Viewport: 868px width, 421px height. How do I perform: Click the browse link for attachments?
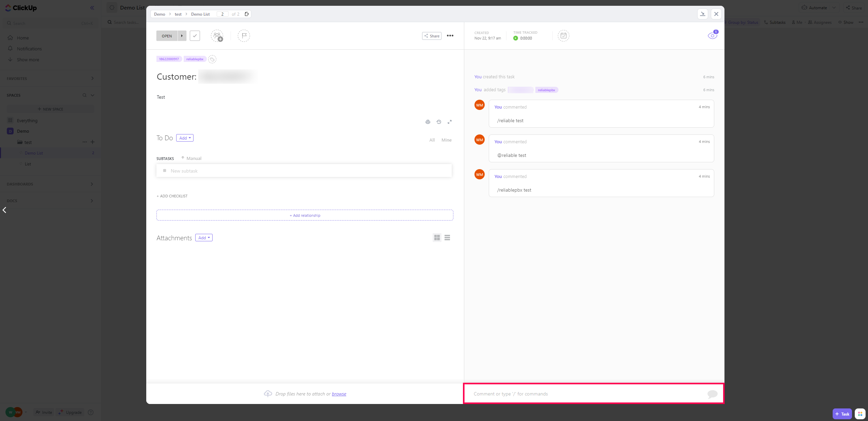coord(339,394)
